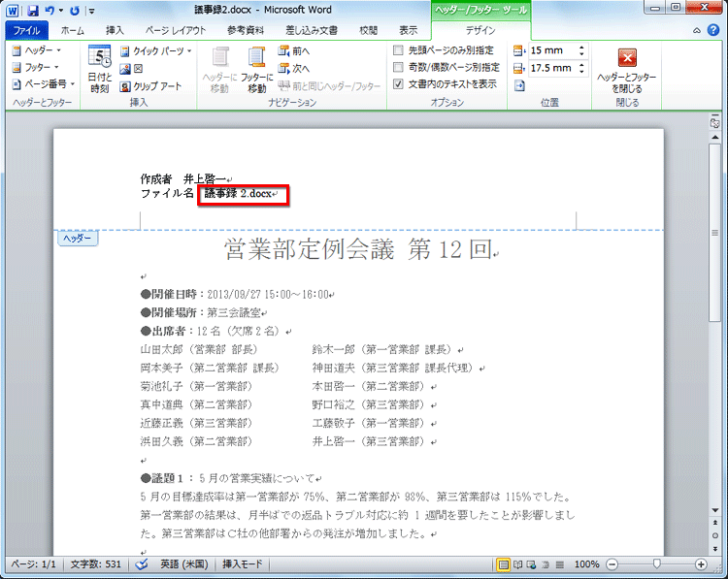
Task: Click the file name field 議事録 2.docx
Action: 240,194
